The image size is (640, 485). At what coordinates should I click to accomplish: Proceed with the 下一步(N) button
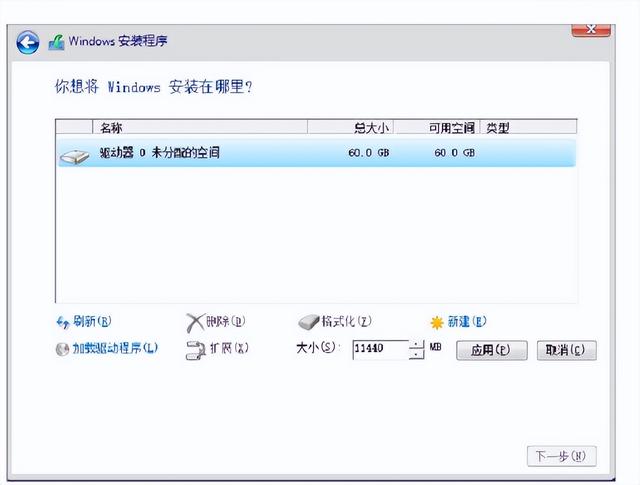pos(562,456)
